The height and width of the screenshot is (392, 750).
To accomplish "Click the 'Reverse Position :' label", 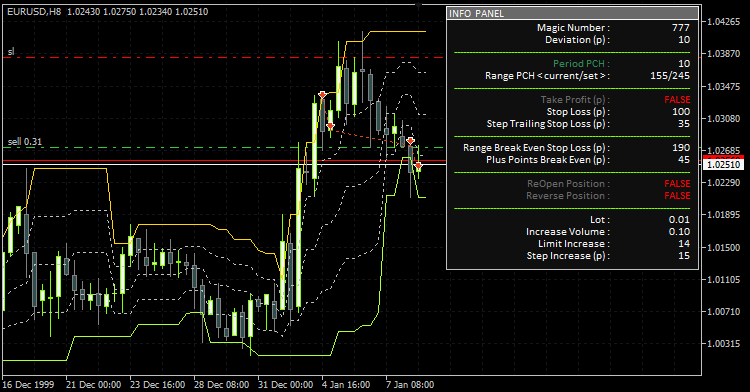I will (x=568, y=196).
